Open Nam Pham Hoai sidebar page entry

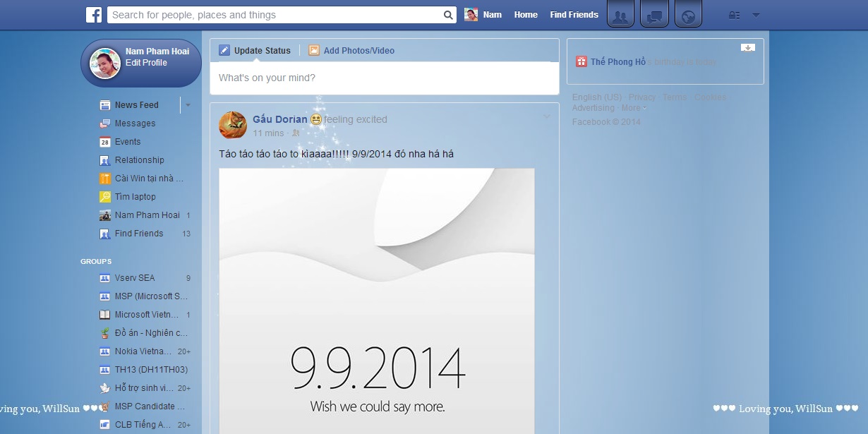coord(147,215)
